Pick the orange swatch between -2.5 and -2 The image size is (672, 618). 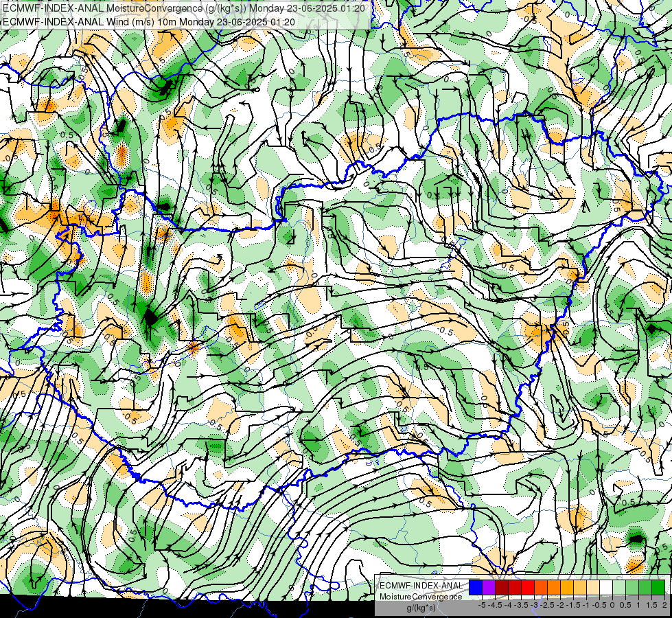554,587
